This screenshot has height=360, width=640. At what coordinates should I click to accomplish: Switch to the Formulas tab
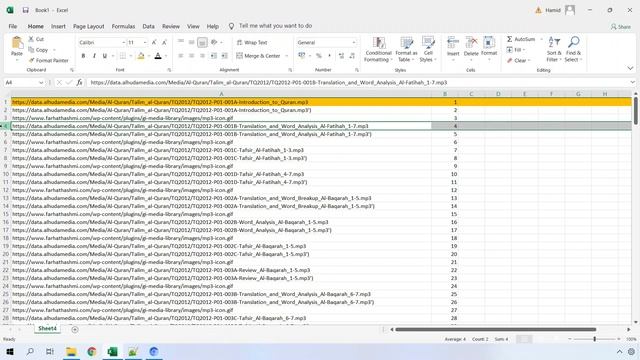coord(123,26)
